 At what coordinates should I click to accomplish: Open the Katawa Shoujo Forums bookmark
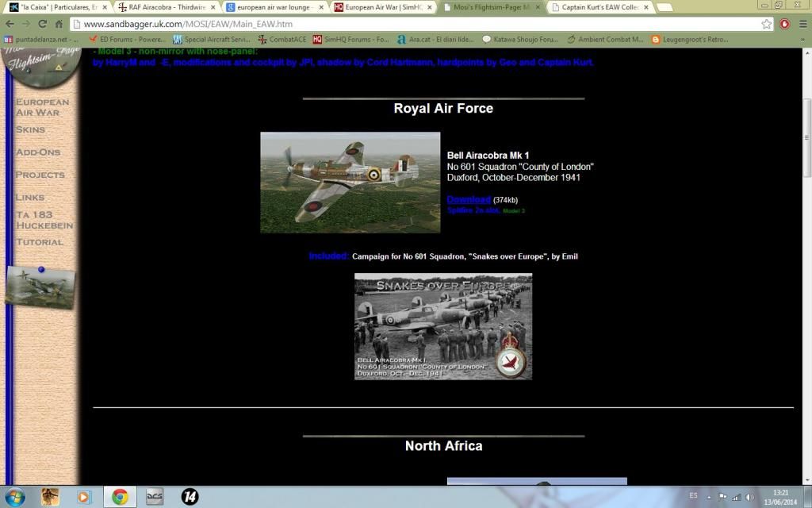[x=520, y=40]
